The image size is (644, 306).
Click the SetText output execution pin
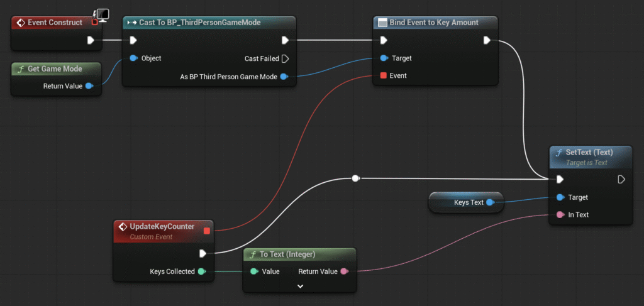(621, 179)
